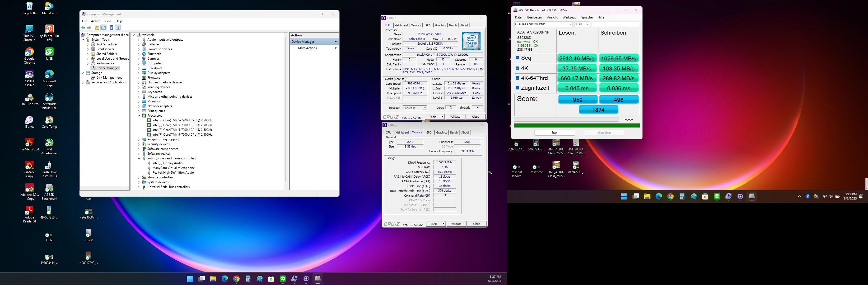Image resolution: width=868 pixels, height=285 pixels.
Task: Switch to SPD tab in lower CPU-Z
Action: point(429,132)
